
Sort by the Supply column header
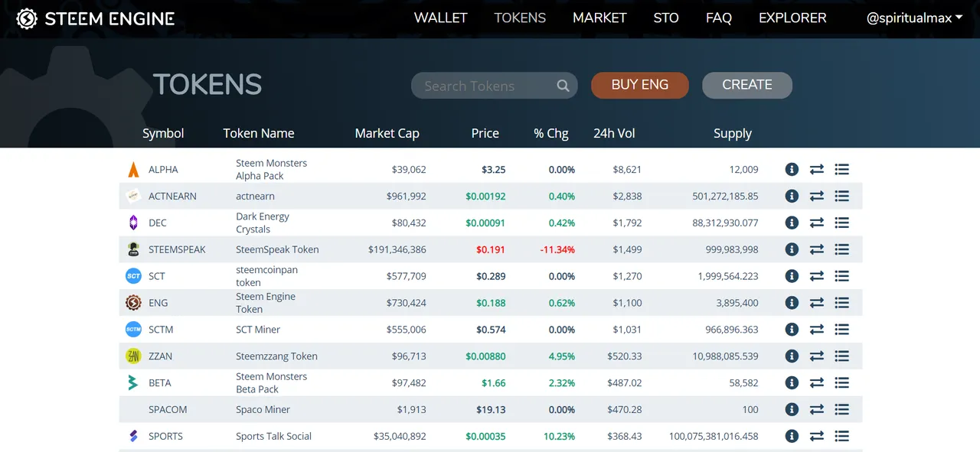[x=733, y=134]
